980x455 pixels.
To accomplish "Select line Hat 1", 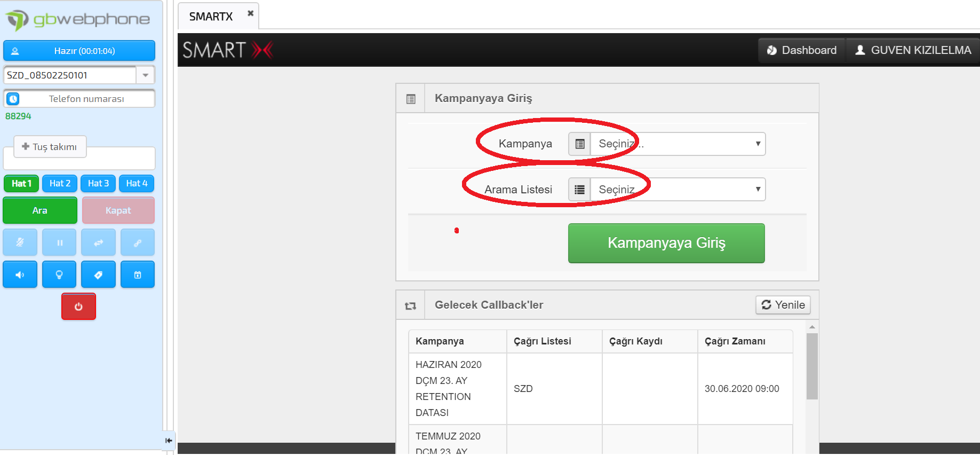I will pyautogui.click(x=21, y=184).
